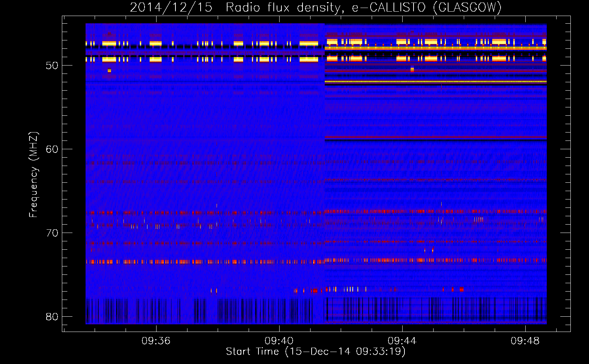Click the 09:40 time tick label

[279, 341]
